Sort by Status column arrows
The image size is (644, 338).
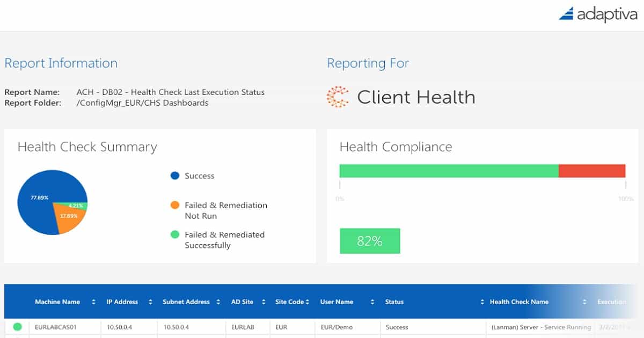[x=482, y=302]
